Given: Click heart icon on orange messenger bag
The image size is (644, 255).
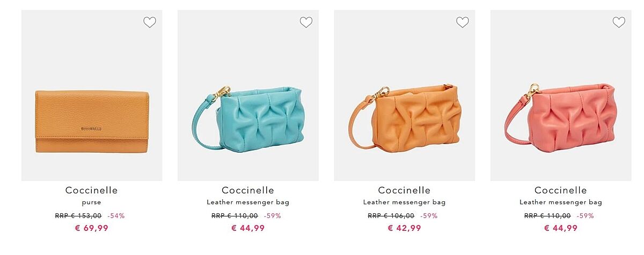Looking at the screenshot, I should click(x=462, y=22).
